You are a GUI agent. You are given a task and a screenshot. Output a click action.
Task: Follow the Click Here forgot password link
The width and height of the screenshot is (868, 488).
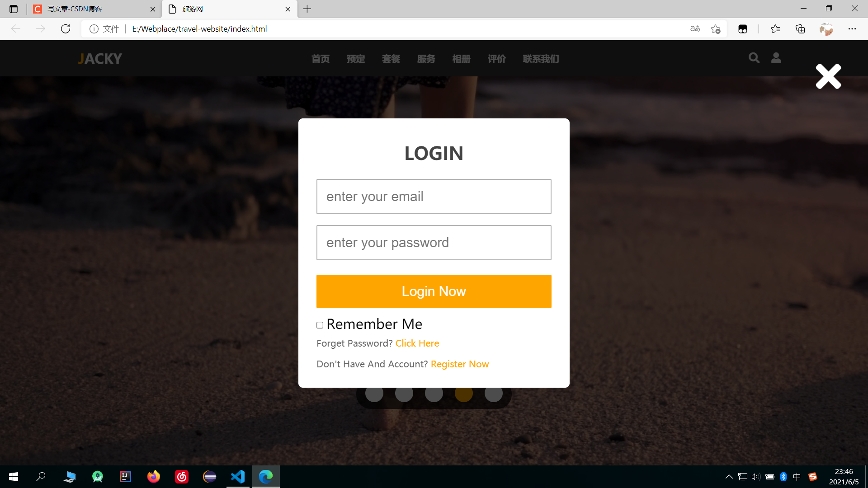coord(417,343)
